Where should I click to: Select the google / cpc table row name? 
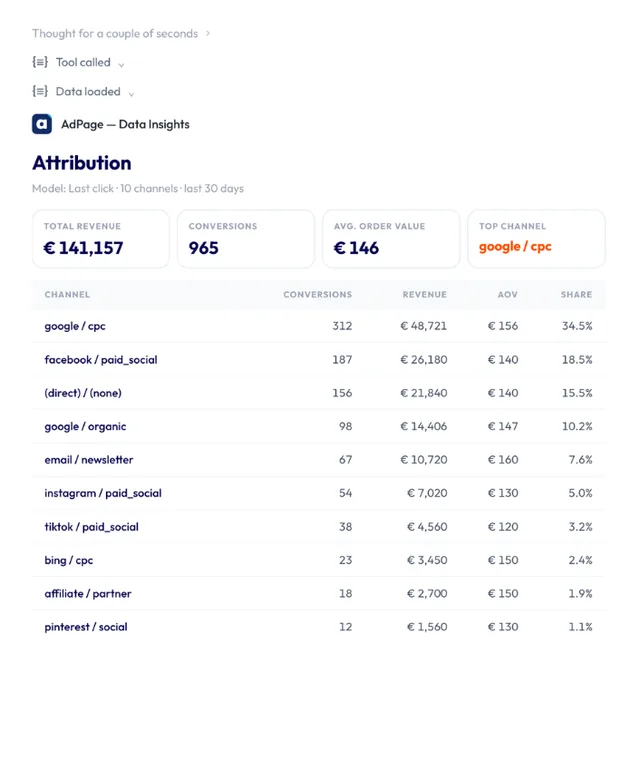coord(75,326)
